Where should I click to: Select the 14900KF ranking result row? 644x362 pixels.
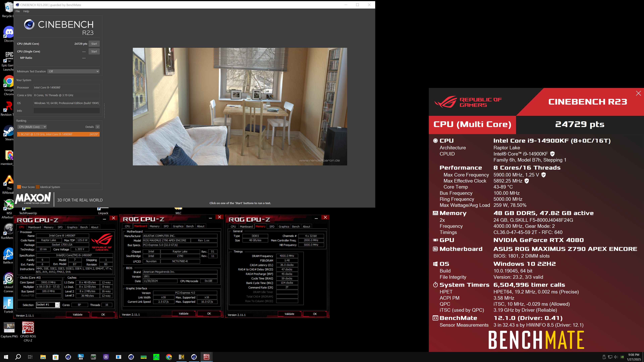click(58, 134)
